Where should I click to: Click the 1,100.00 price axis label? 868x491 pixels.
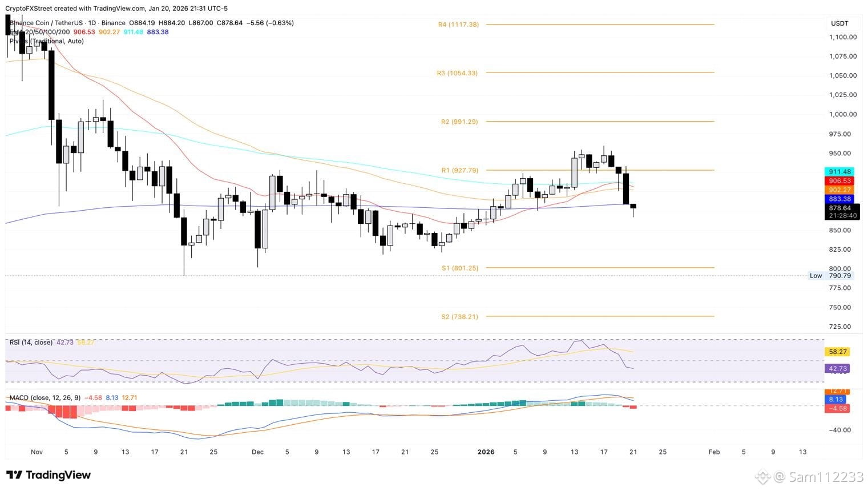coord(843,37)
